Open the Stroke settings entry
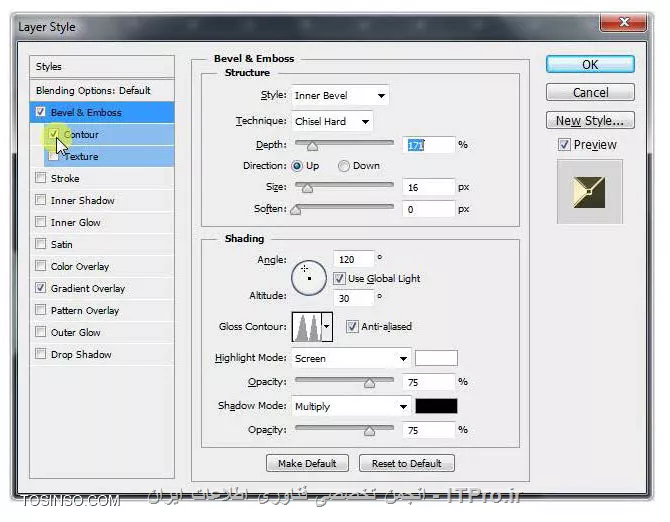Screen dimensions: 670x522 coord(65,179)
